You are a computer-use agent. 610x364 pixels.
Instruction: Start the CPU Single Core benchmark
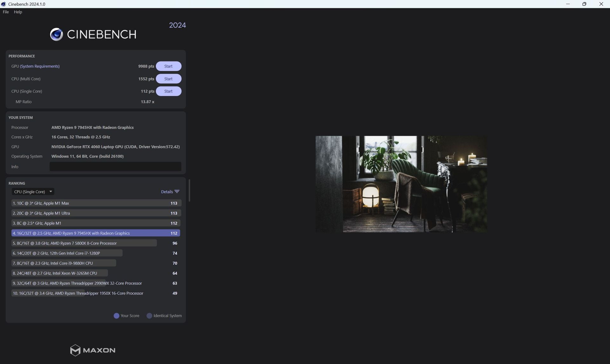pyautogui.click(x=168, y=91)
